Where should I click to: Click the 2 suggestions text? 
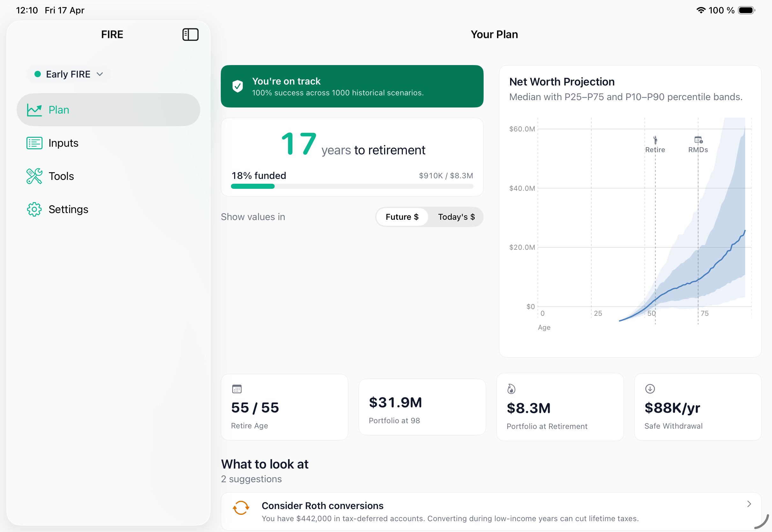[x=251, y=479]
